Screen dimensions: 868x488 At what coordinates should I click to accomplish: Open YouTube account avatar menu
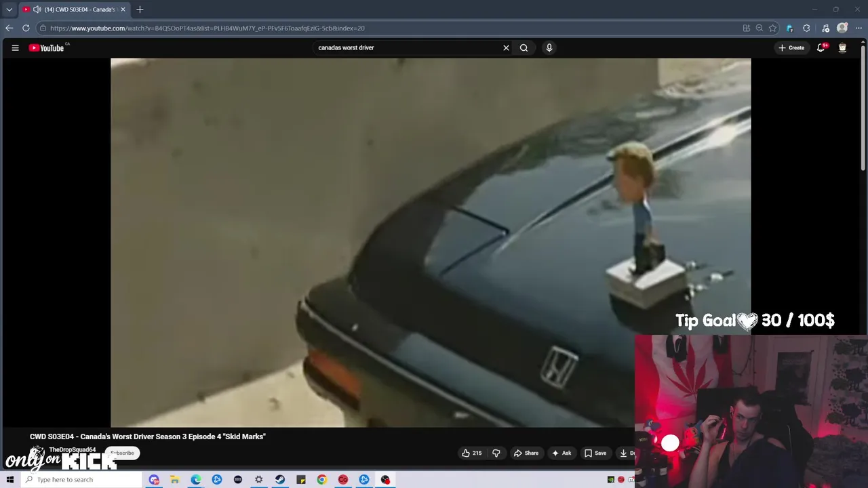click(x=842, y=47)
